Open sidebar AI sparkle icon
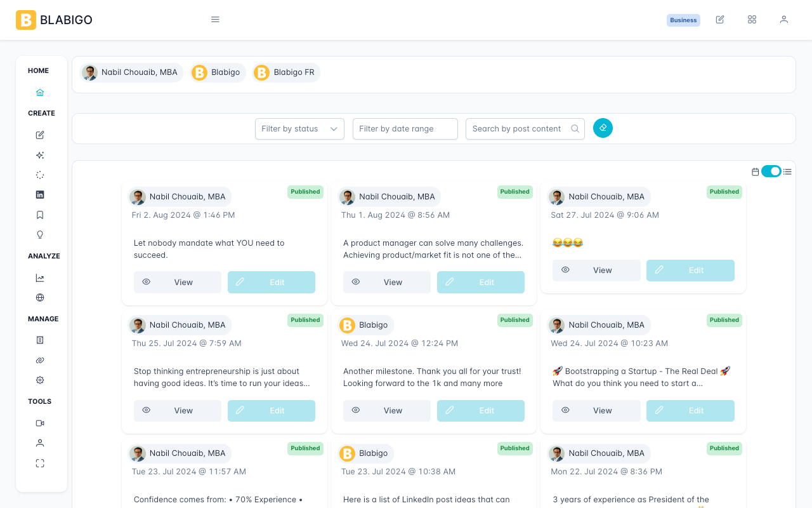Image resolution: width=812 pixels, height=508 pixels. click(40, 155)
